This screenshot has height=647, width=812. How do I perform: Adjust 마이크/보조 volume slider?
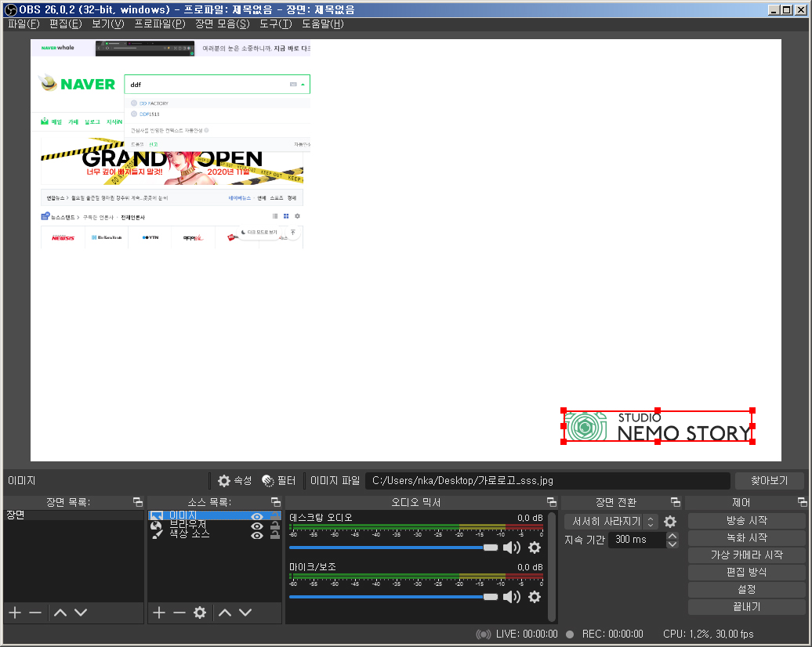tap(393, 598)
